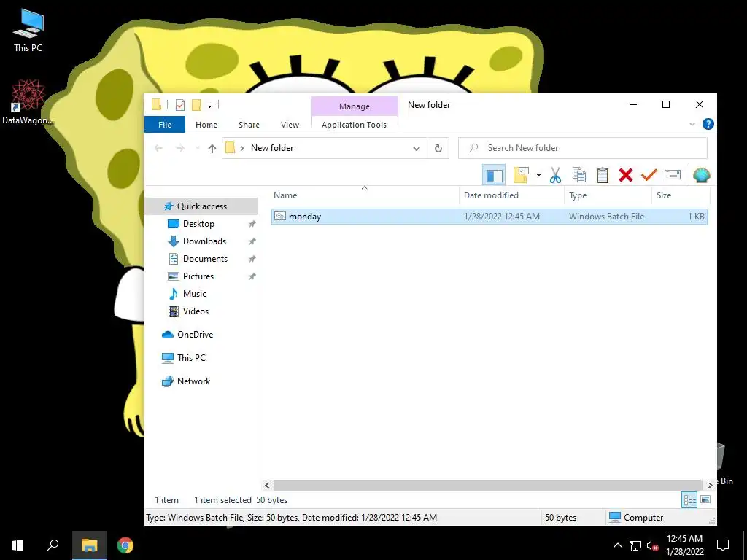This screenshot has width=747, height=560.
Task: Sort by Type column header
Action: pos(608,195)
